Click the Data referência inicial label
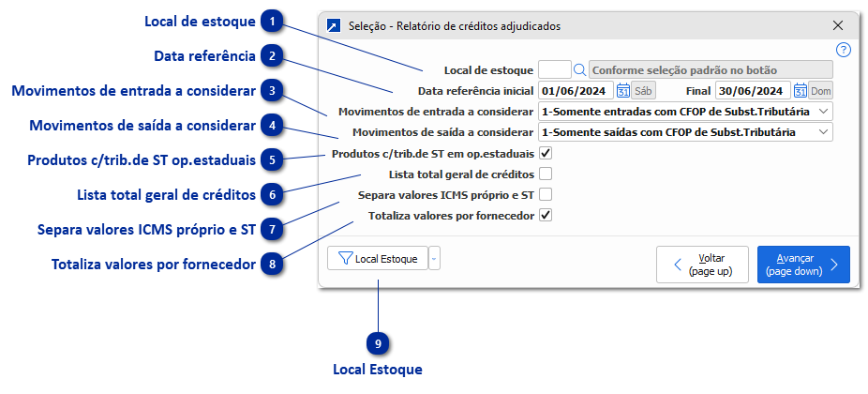The image size is (868, 394). click(476, 91)
